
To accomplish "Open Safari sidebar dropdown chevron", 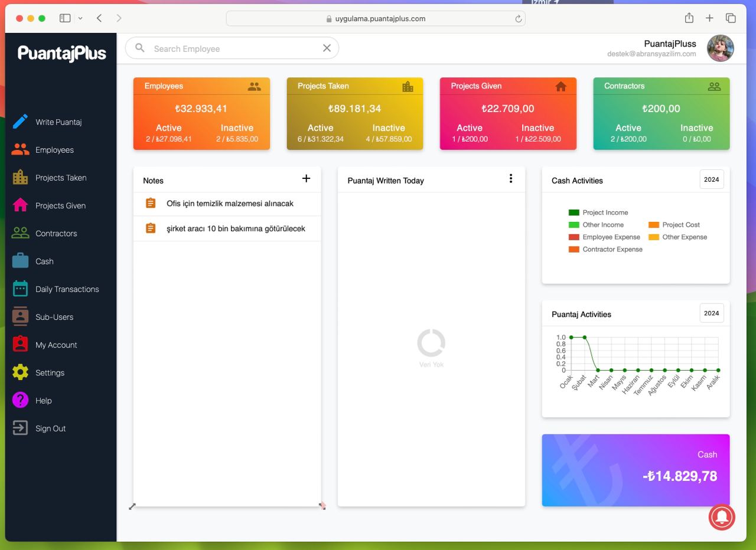I will click(x=80, y=18).
